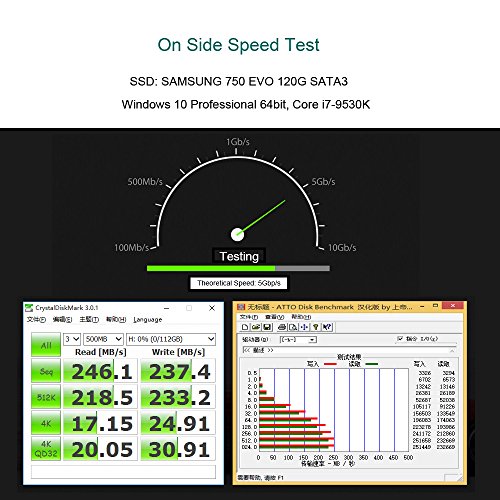Expand the 500MB test size dropdown
Viewport: 500px width, 500px height.
[x=103, y=339]
